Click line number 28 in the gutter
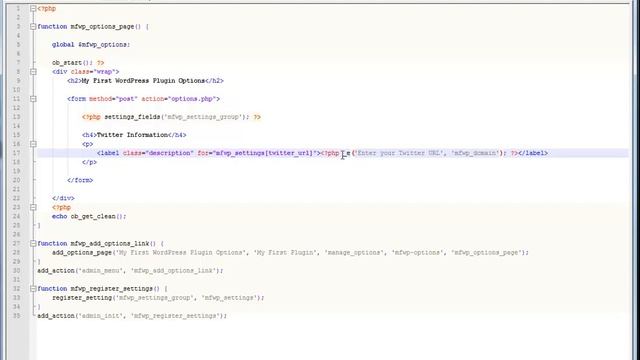The height and width of the screenshot is (360, 640). (x=16, y=252)
